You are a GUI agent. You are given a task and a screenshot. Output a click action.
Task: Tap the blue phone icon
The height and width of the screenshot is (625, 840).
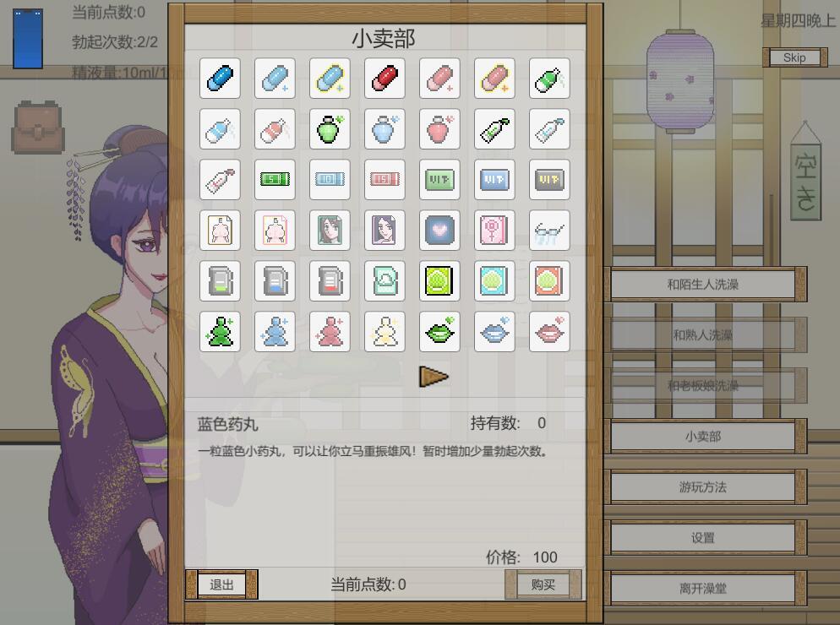[x=28, y=39]
